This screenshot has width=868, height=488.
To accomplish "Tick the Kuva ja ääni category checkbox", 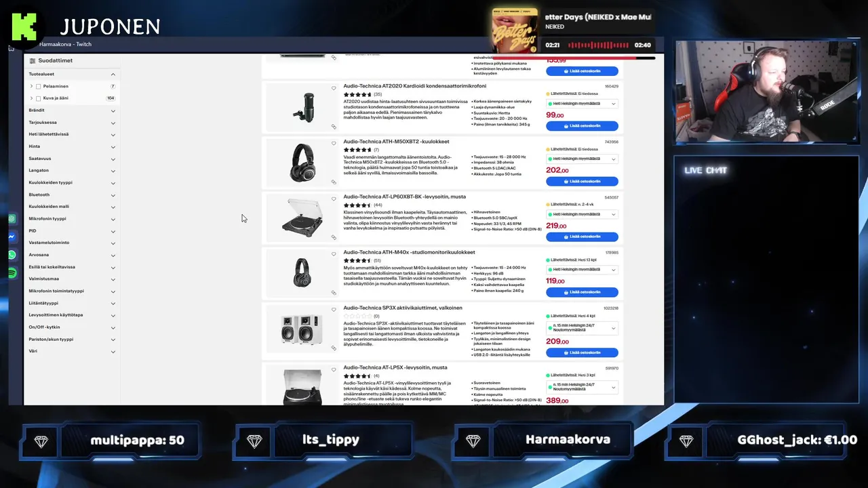I will click(x=38, y=98).
